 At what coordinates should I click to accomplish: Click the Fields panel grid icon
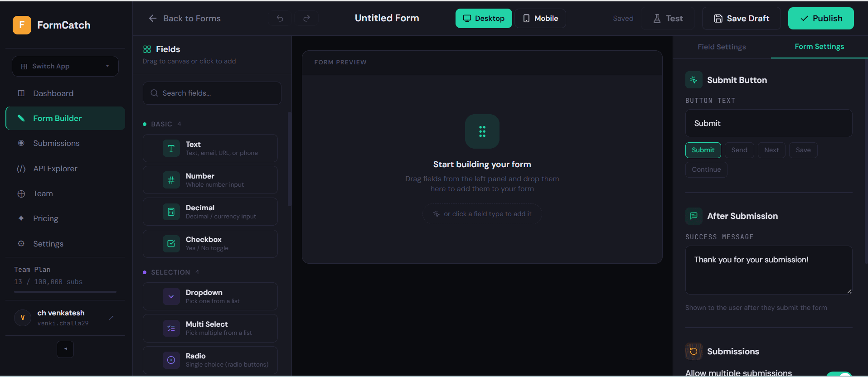tap(147, 49)
